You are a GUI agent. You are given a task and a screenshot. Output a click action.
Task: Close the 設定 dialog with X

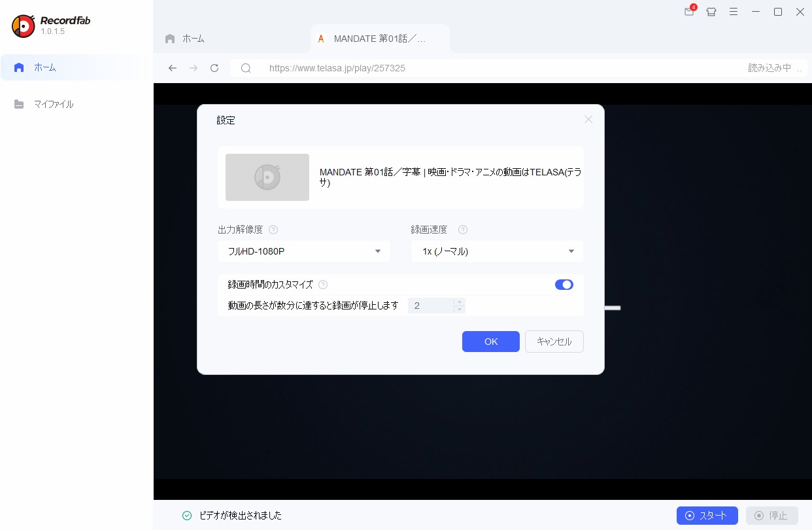coord(588,119)
